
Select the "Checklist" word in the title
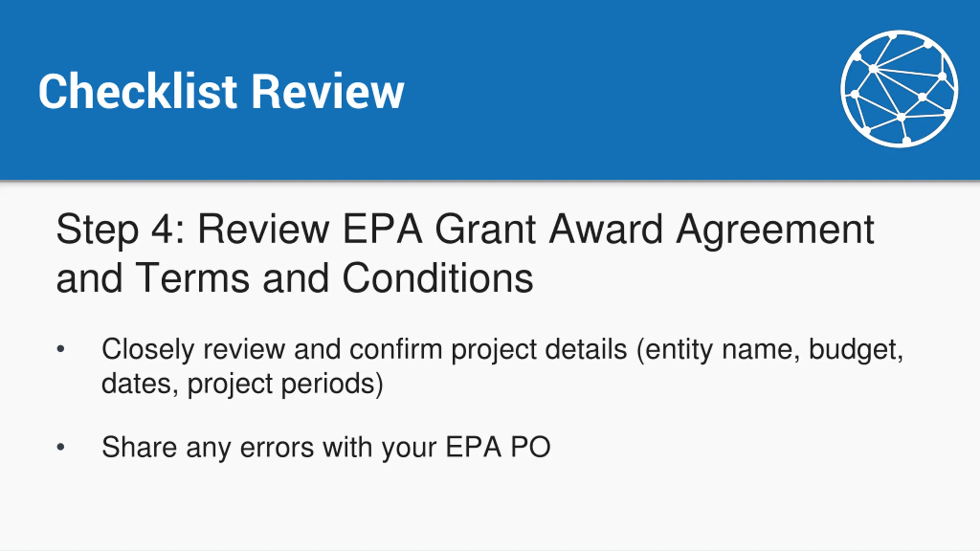click(x=138, y=91)
